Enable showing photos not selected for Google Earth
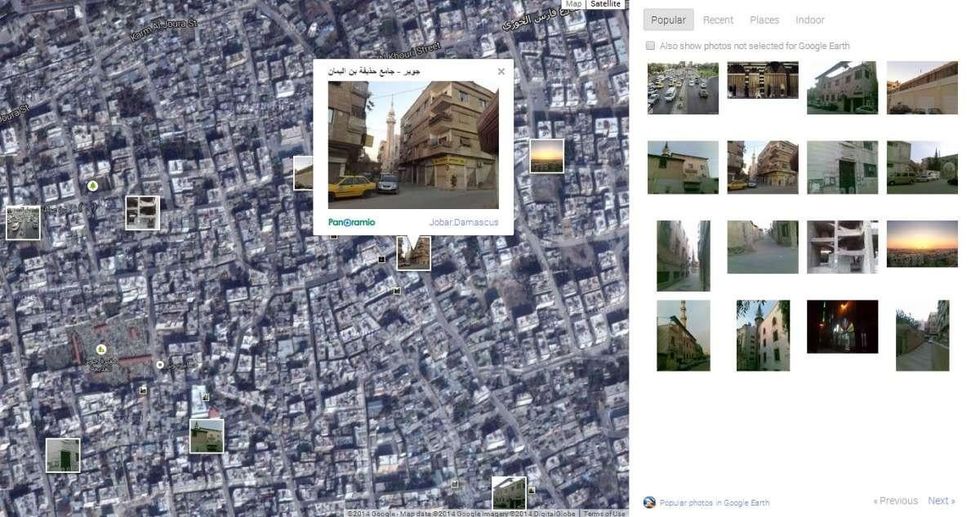980x517 pixels. click(650, 46)
